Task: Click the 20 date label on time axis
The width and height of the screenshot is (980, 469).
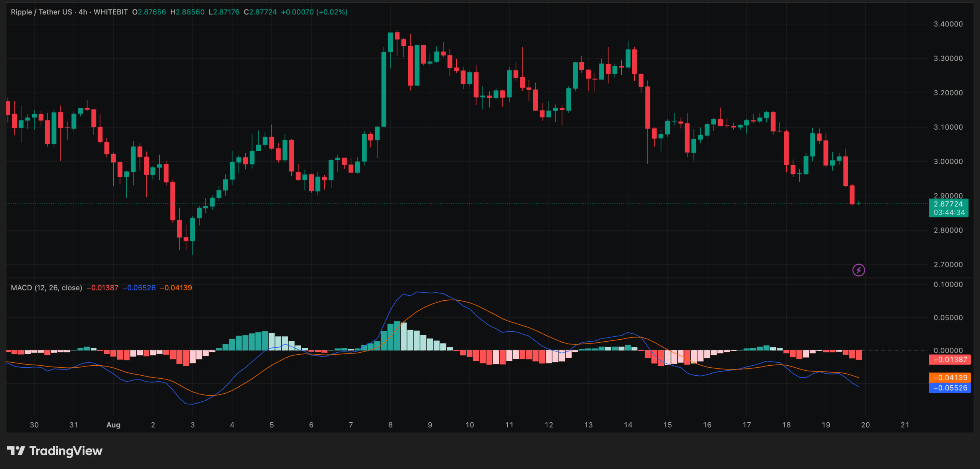Action: 865,425
